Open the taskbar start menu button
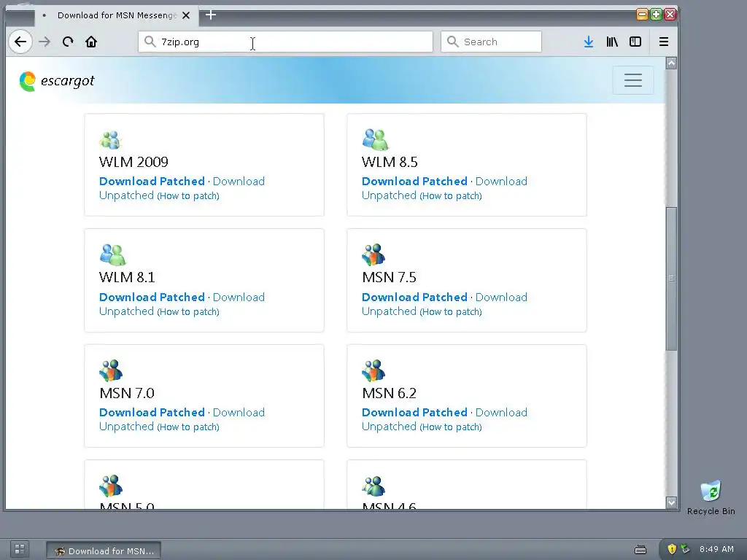 point(20,549)
